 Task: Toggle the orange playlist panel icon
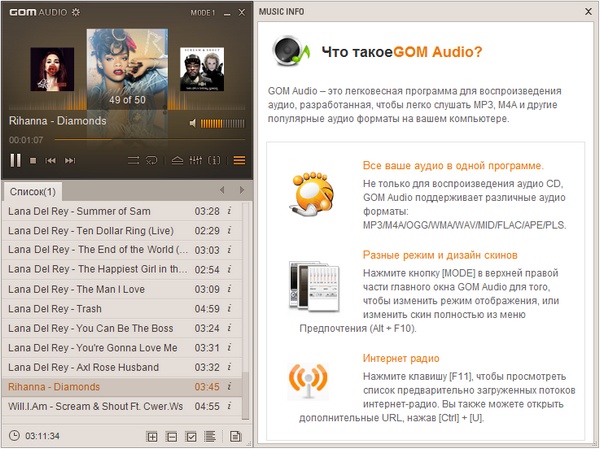pos(240,160)
